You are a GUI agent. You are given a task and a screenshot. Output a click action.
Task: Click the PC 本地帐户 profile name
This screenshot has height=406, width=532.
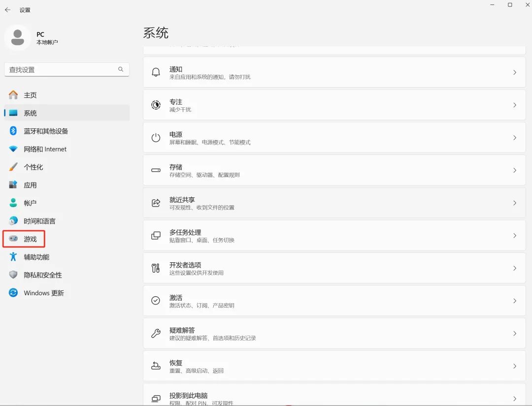tap(47, 38)
